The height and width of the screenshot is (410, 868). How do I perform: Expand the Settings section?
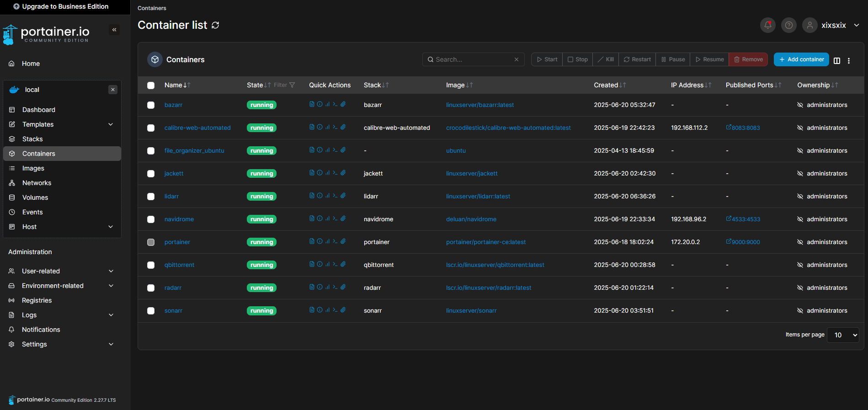click(x=62, y=344)
